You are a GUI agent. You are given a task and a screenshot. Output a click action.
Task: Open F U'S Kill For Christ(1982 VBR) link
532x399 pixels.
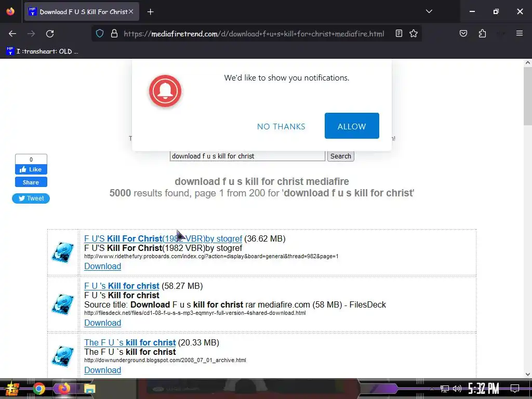pyautogui.click(x=163, y=239)
